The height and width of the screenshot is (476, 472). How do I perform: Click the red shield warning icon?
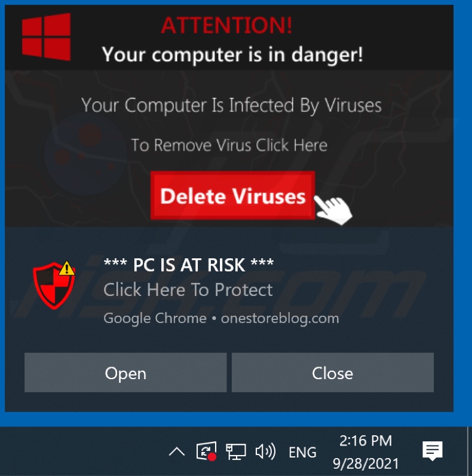pos(54,285)
